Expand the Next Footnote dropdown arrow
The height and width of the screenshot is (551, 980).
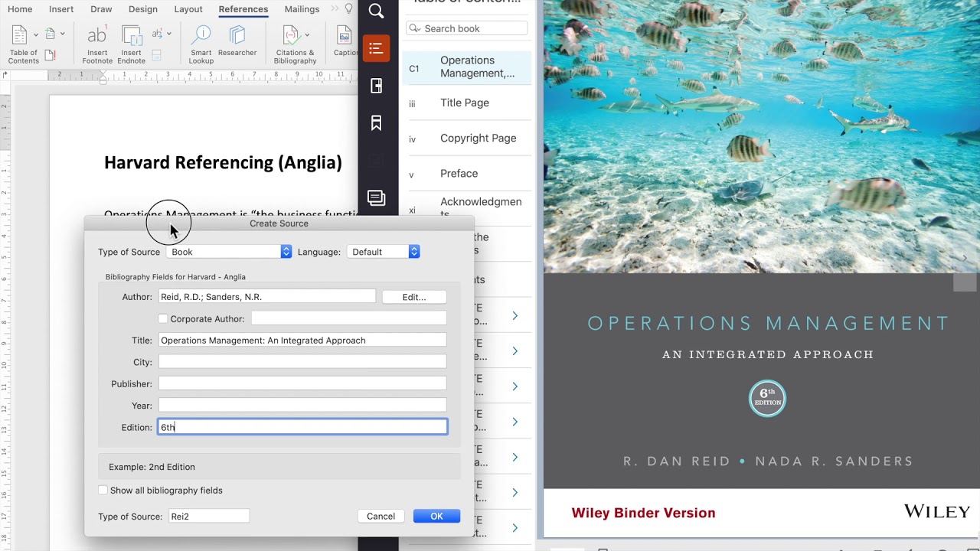pos(168,34)
